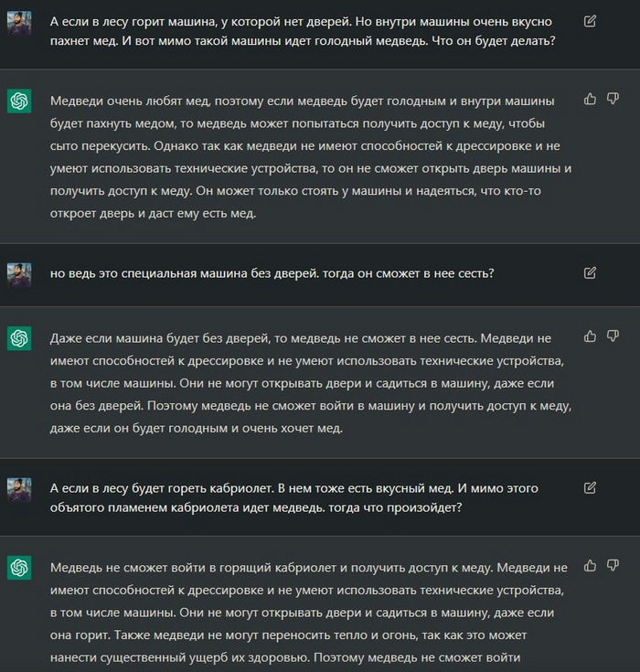This screenshot has width=640, height=672.
Task: Click the user text "но ведь это специальная машина без дверей"
Action: tap(272, 272)
